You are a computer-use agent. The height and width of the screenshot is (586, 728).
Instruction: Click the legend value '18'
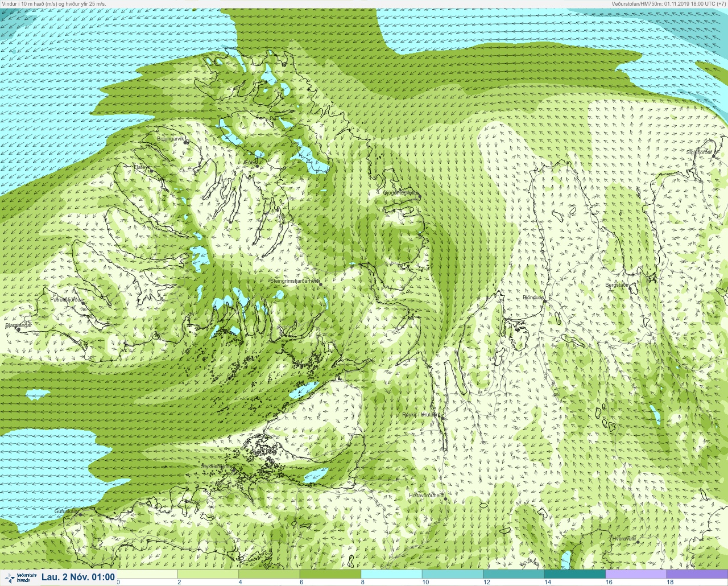[x=670, y=582]
